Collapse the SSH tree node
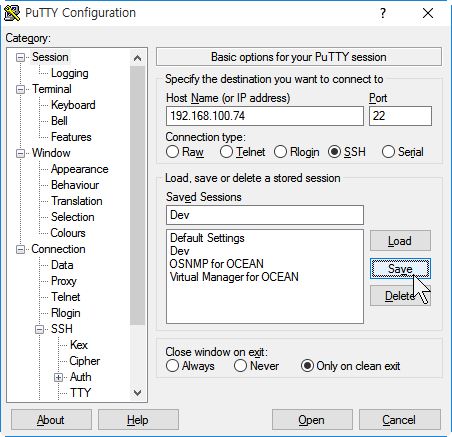 [39, 329]
